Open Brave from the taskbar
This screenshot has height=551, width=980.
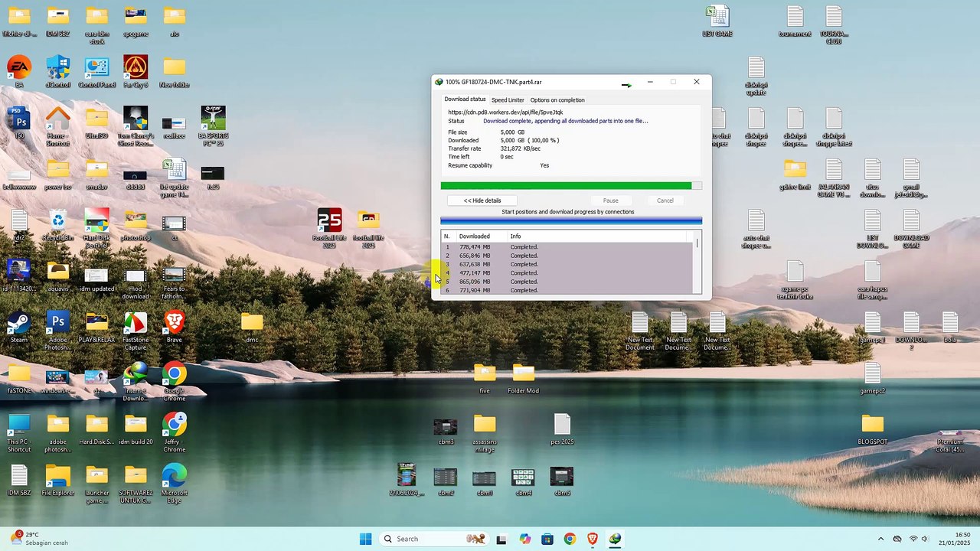(x=593, y=539)
